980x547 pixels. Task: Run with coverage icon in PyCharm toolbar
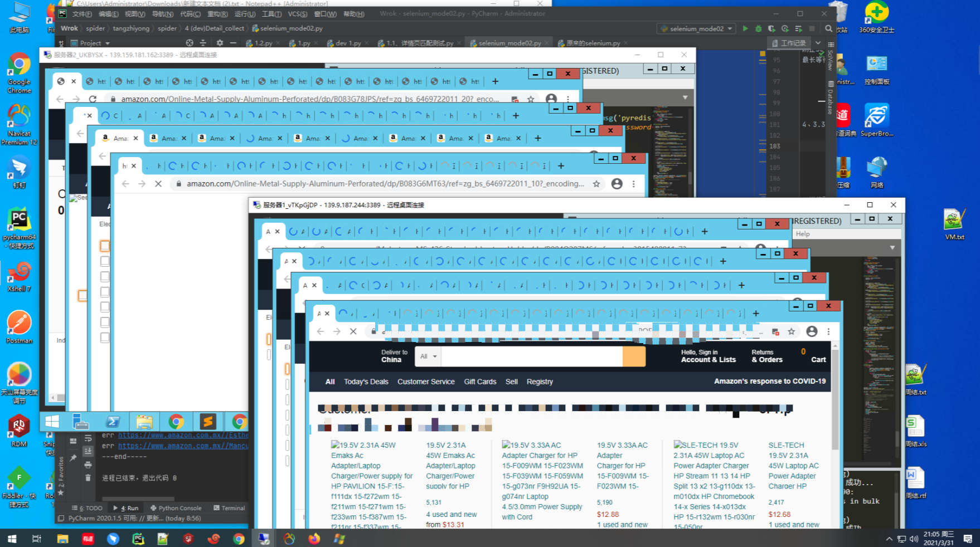pyautogui.click(x=772, y=28)
